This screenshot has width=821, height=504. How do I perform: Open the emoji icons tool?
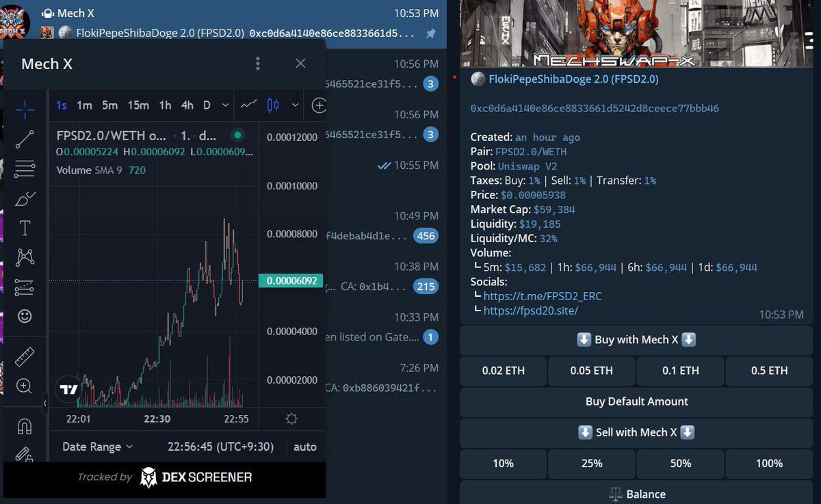tap(25, 317)
